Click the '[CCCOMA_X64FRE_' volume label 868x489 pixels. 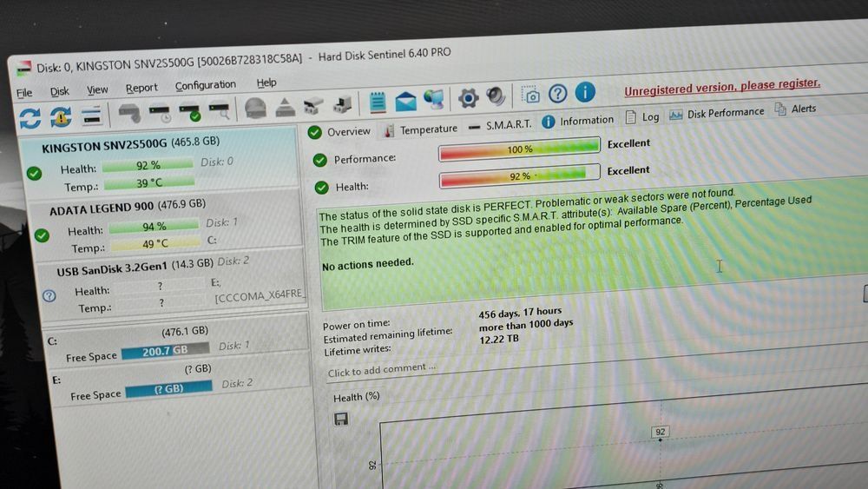[260, 295]
